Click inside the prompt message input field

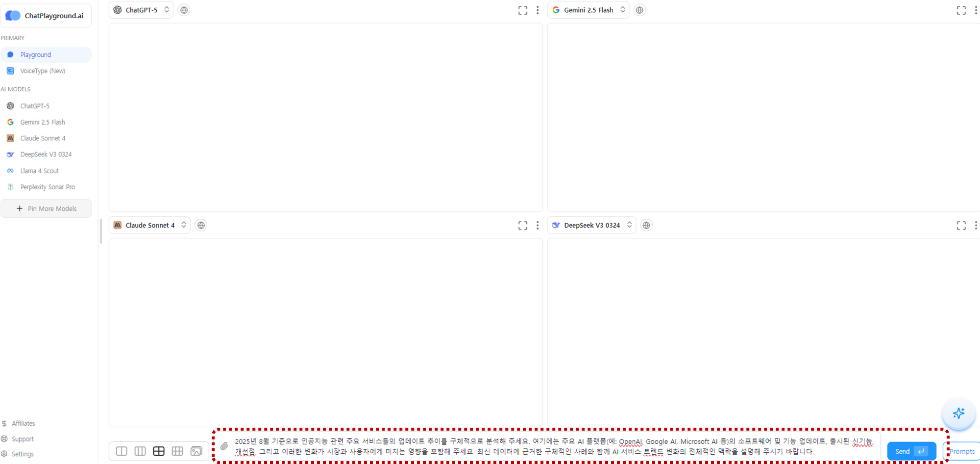pyautogui.click(x=554, y=446)
